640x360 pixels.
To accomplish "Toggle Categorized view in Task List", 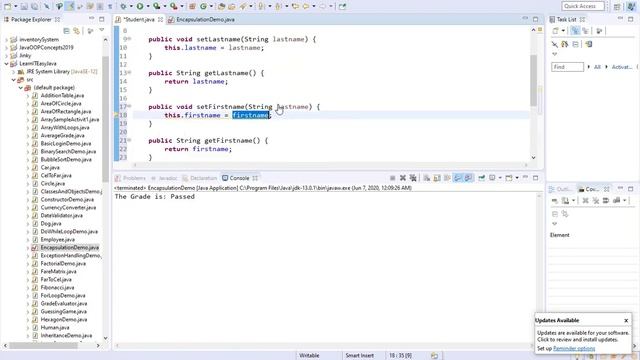I will [575, 31].
